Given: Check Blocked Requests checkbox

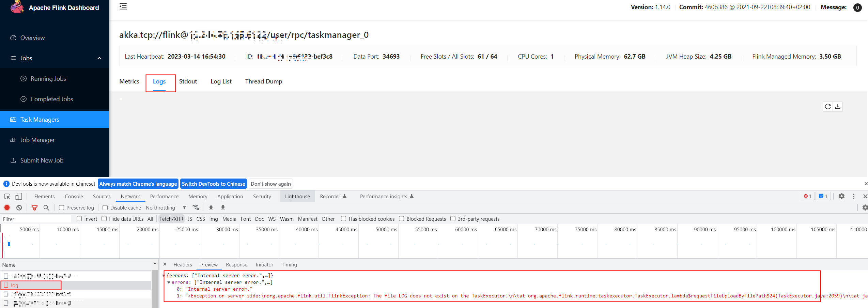Looking at the screenshot, I should [x=402, y=219].
